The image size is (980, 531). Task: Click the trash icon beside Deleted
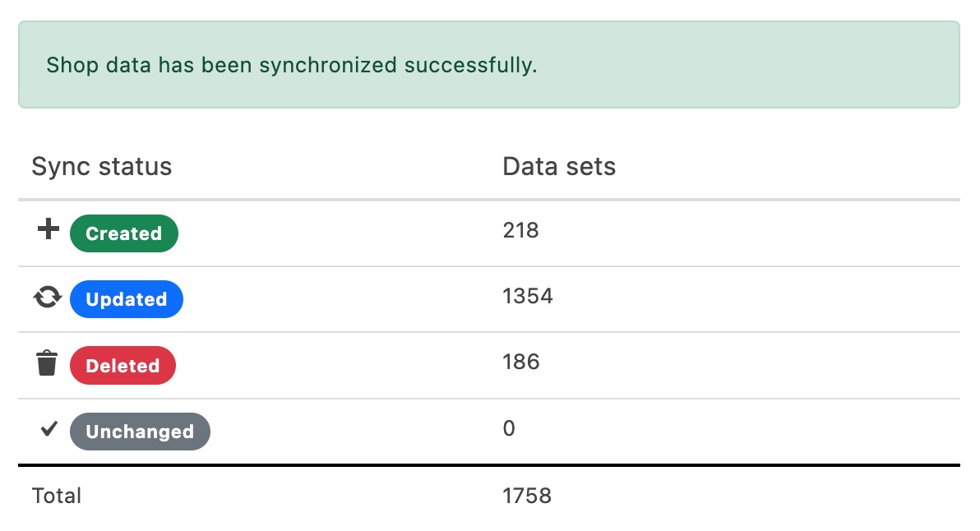[47, 362]
